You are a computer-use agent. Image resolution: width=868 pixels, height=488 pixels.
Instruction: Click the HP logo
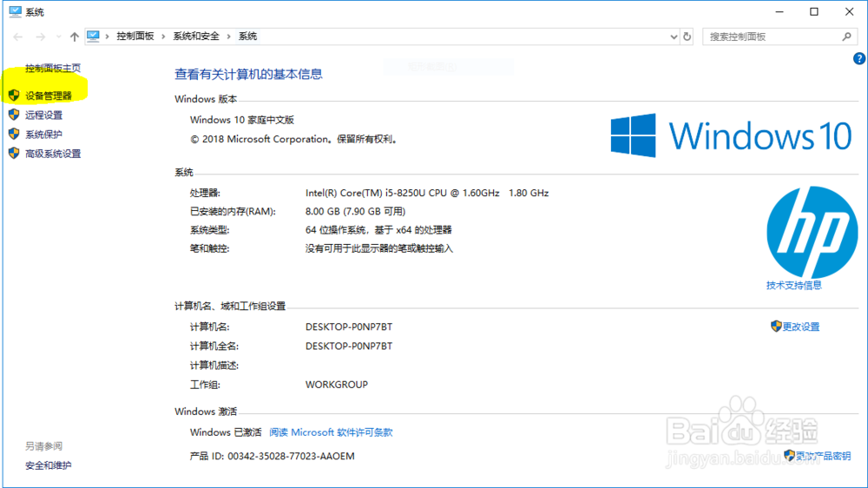pyautogui.click(x=812, y=232)
